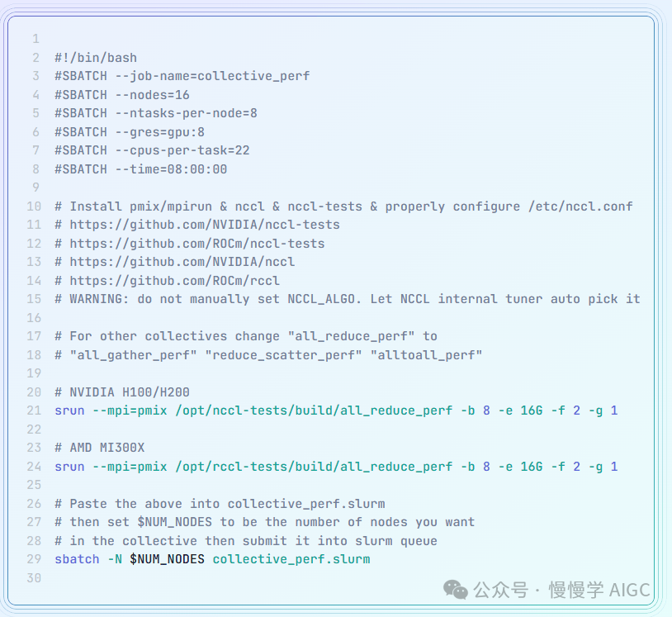This screenshot has width=672, height=617.
Task: Click the github.com/NVIDIA/nccl-tests URL
Action: tap(205, 225)
